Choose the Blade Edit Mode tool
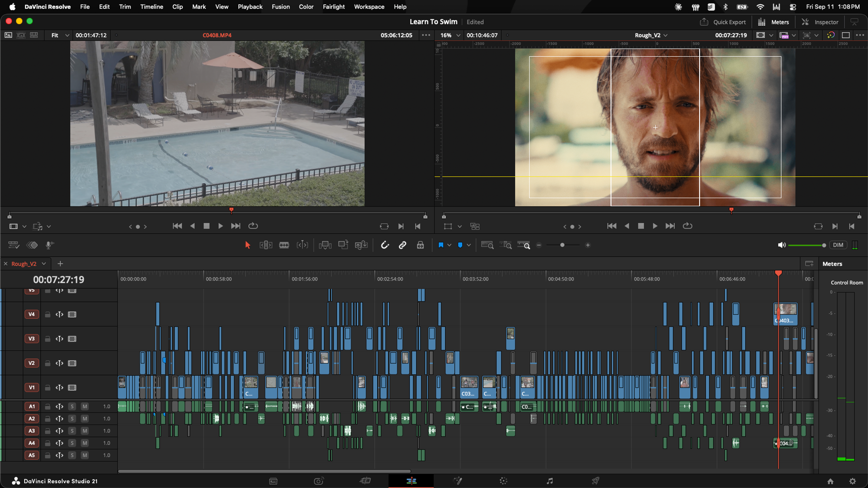This screenshot has width=868, height=488. [284, 245]
